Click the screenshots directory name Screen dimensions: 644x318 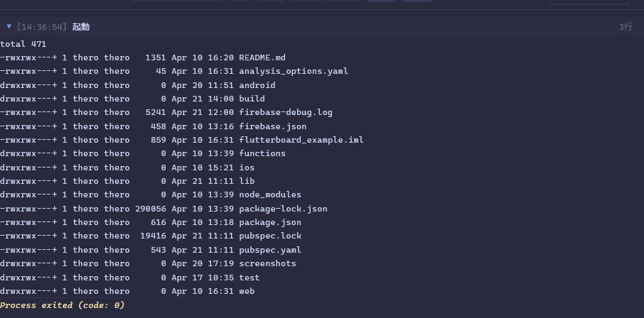(267, 263)
